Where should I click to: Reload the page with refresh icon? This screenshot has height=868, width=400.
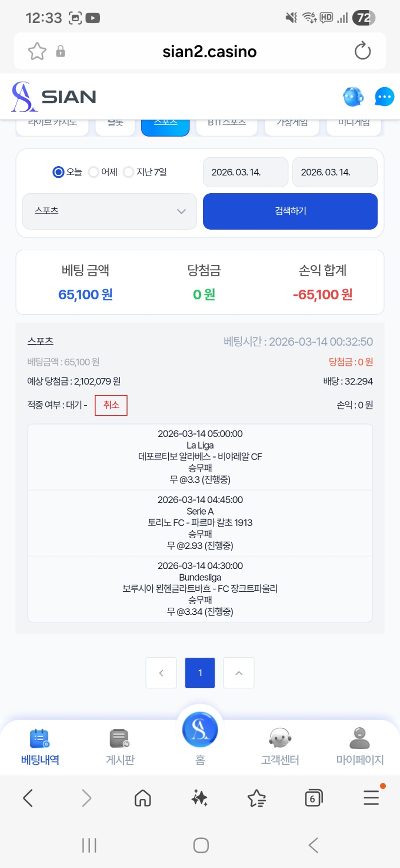[x=362, y=51]
